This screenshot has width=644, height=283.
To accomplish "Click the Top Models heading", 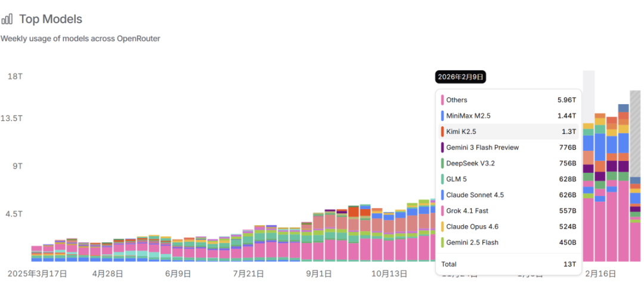I will [51, 19].
